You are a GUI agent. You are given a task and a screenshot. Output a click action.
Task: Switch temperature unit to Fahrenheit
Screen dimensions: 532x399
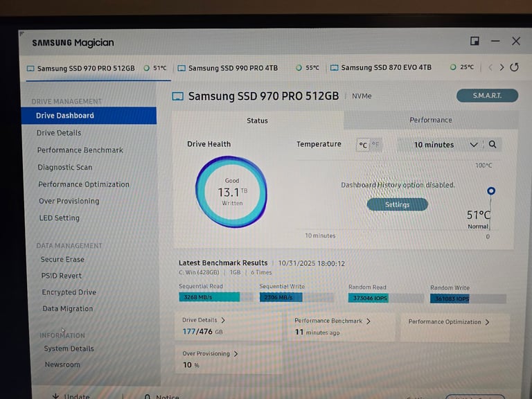pos(375,144)
